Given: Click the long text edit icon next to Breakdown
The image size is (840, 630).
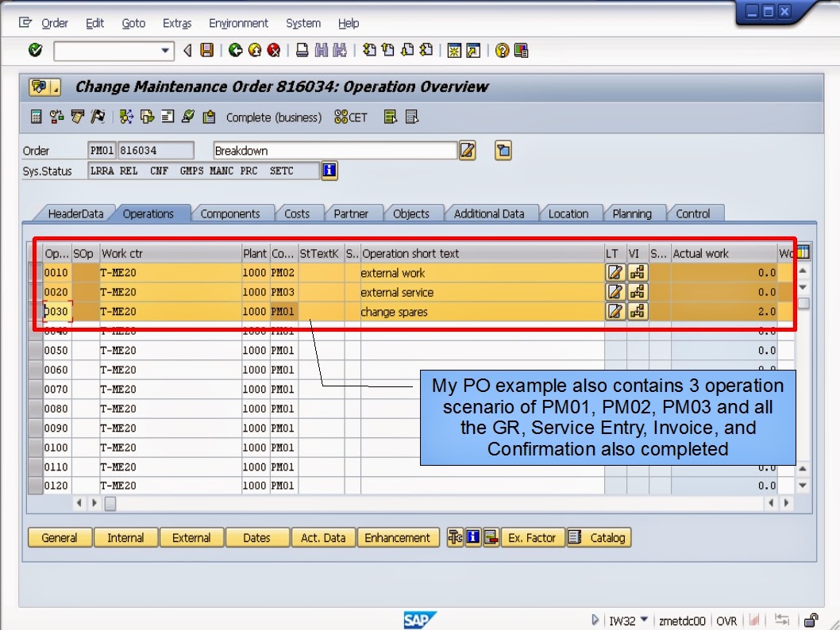Looking at the screenshot, I should point(467,151).
